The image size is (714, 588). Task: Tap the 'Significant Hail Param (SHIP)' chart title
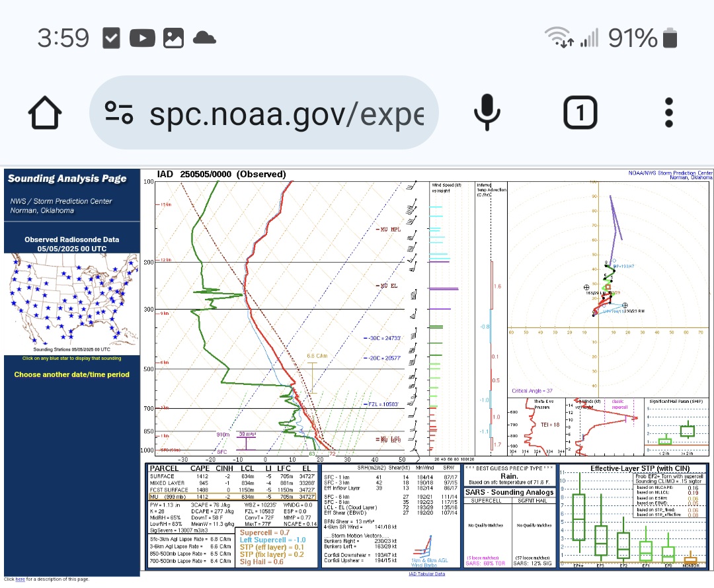(x=676, y=401)
